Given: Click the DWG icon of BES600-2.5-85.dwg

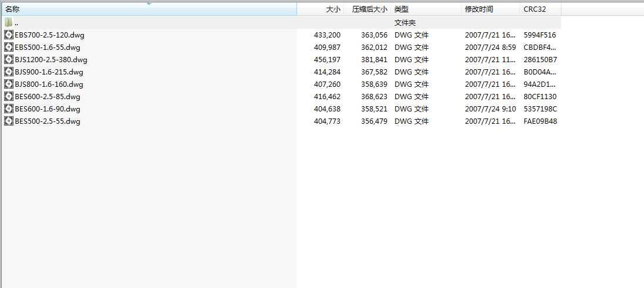Looking at the screenshot, I should (x=9, y=96).
